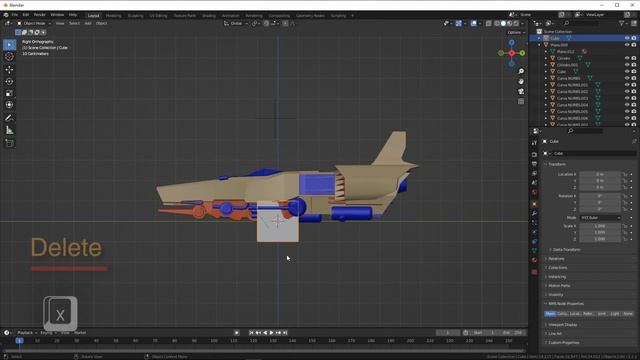Click the Mesh type button
Screen dimensions: 640x360
550,313
